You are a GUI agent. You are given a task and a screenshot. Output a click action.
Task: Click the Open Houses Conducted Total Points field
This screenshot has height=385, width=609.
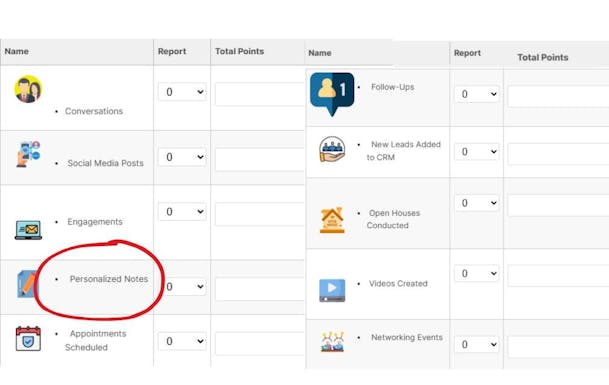(x=558, y=206)
